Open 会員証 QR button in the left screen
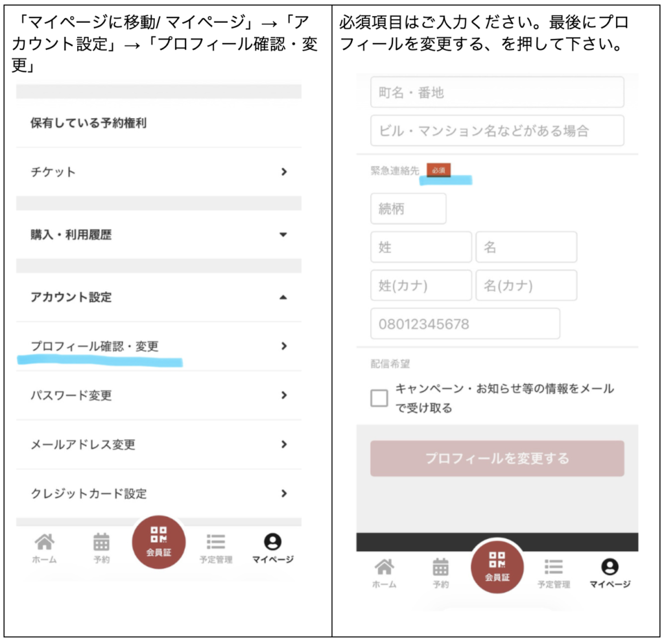 point(159,542)
